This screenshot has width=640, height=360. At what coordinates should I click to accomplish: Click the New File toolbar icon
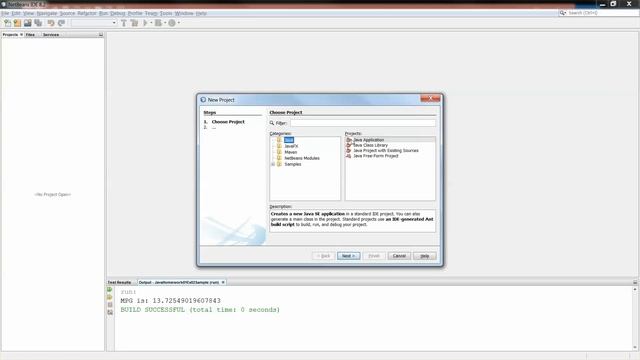(7, 23)
